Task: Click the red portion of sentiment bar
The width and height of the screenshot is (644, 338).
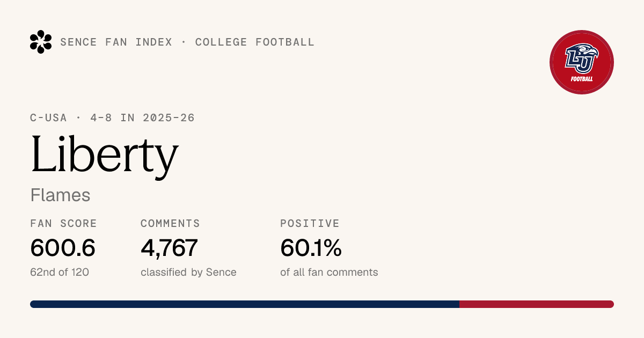Action: click(537, 304)
